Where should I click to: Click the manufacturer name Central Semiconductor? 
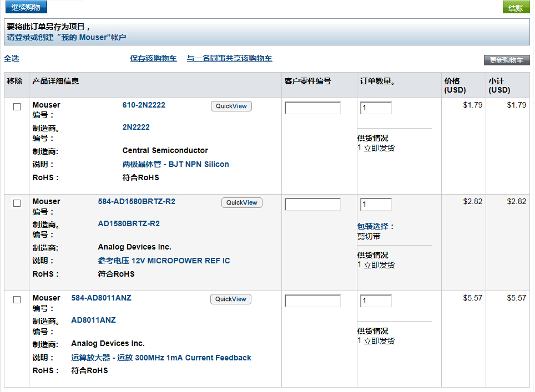(165, 150)
